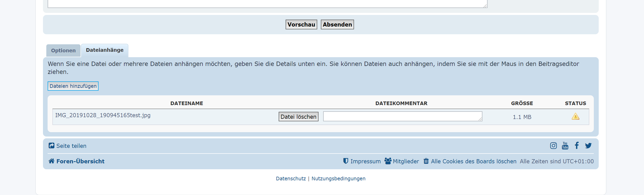The height and width of the screenshot is (195, 644).
Task: Delete the attached file with Datei löschen
Action: click(298, 117)
